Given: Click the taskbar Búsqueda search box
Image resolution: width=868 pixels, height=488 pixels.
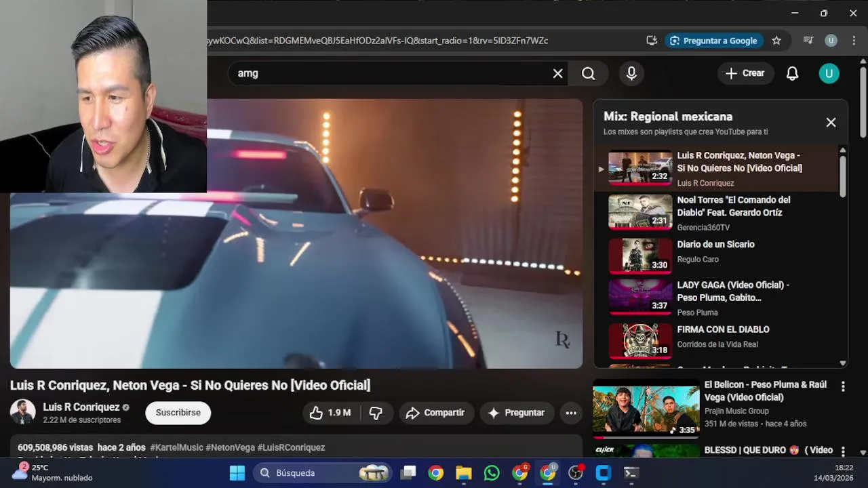Looking at the screenshot, I should 323,473.
